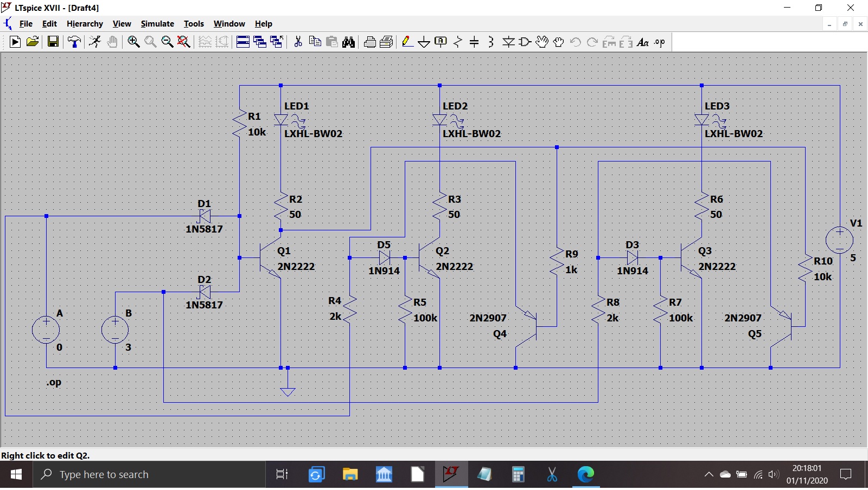The height and width of the screenshot is (490, 868).
Task: Open a file with the folder icon
Action: pos(33,42)
